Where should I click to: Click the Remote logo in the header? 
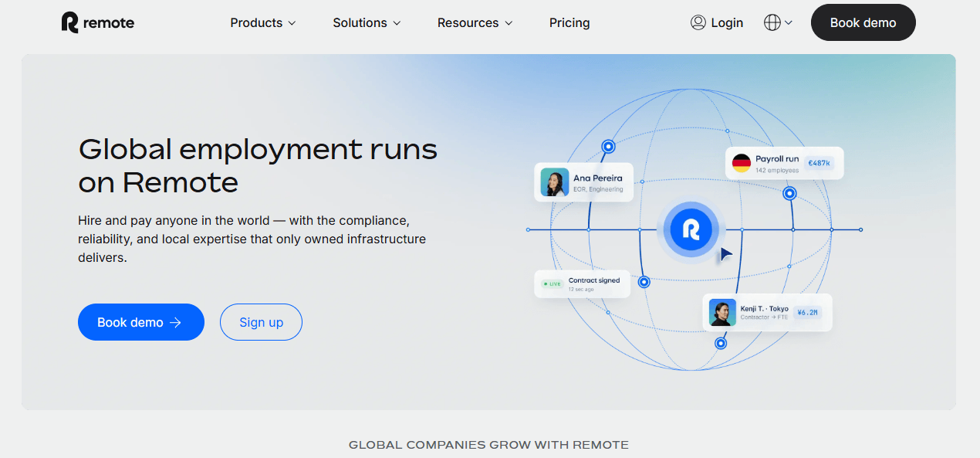(x=98, y=22)
